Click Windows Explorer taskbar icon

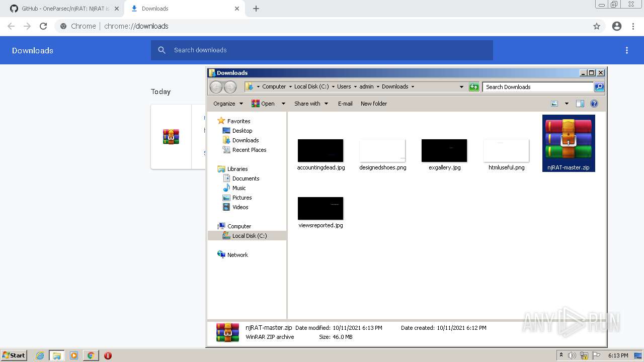(57, 355)
